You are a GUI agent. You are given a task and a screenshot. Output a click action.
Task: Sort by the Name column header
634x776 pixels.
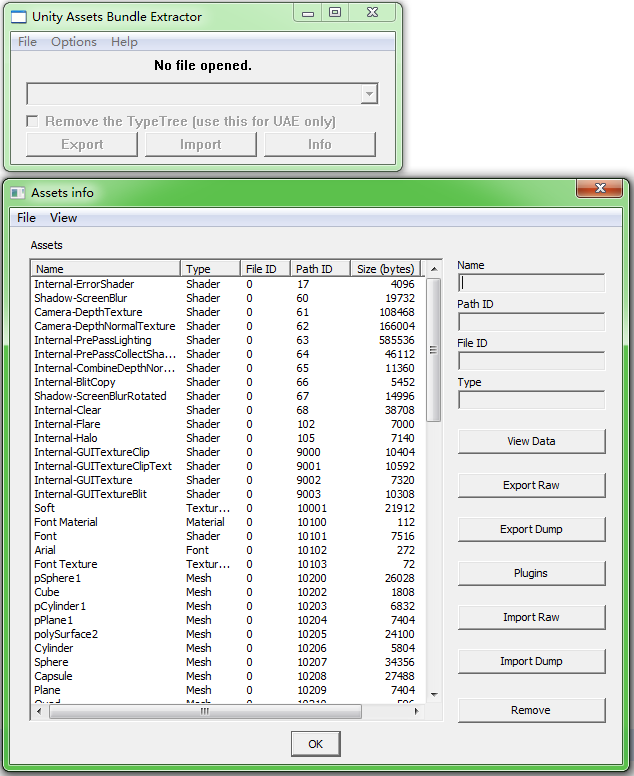(x=106, y=269)
